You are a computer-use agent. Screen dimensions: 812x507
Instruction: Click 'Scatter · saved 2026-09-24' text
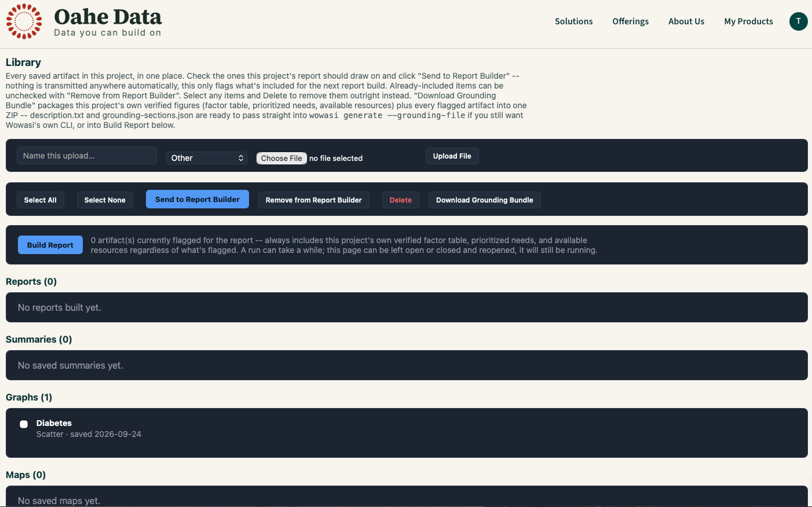pos(89,434)
